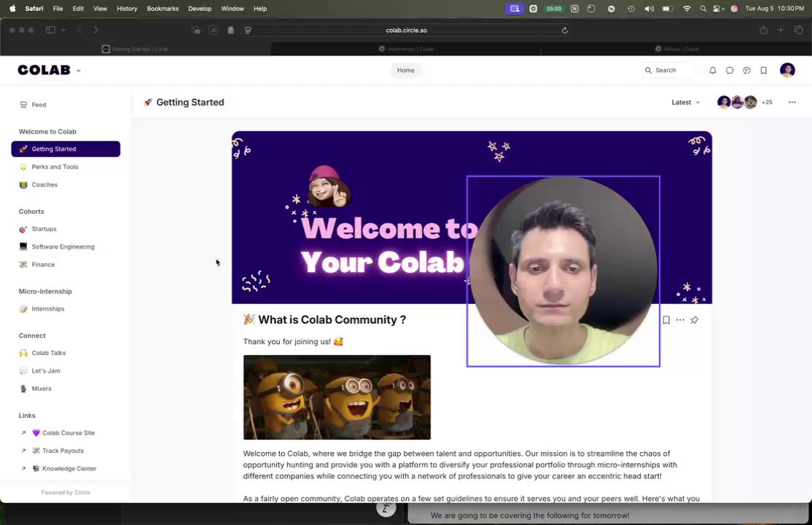Click the battery status icon
812x525 pixels.
coord(668,9)
